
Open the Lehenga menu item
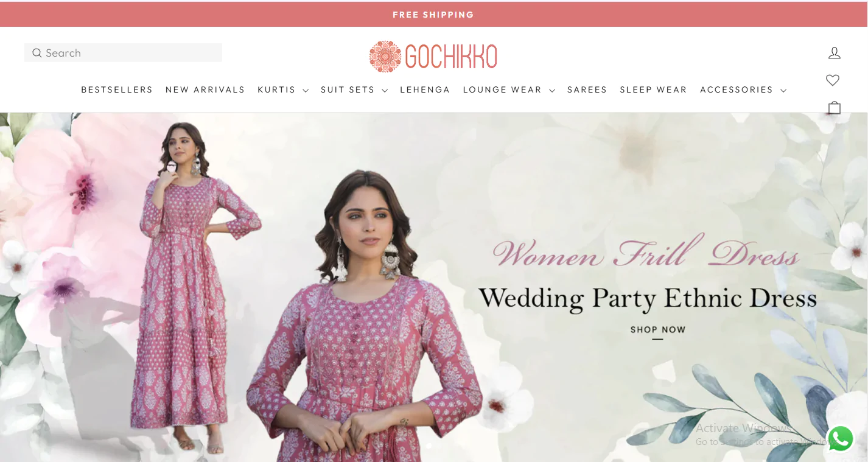click(425, 90)
